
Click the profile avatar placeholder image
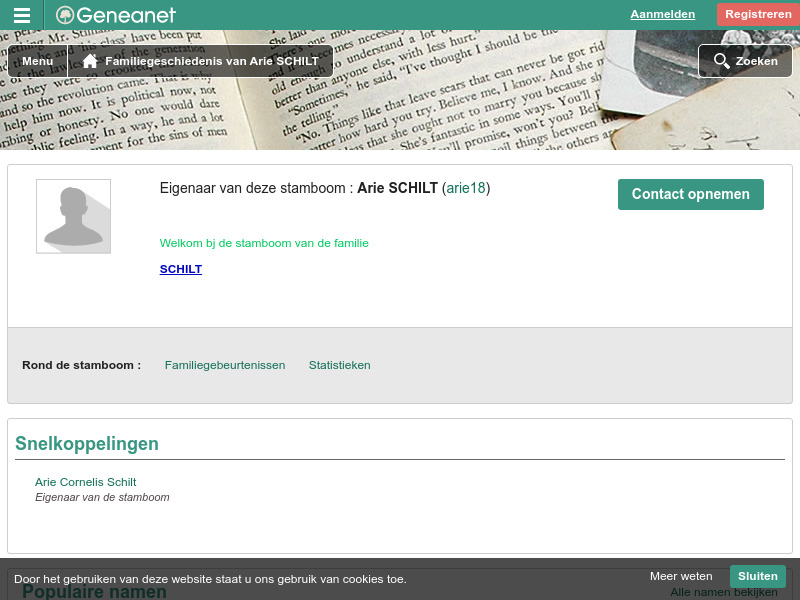74,216
